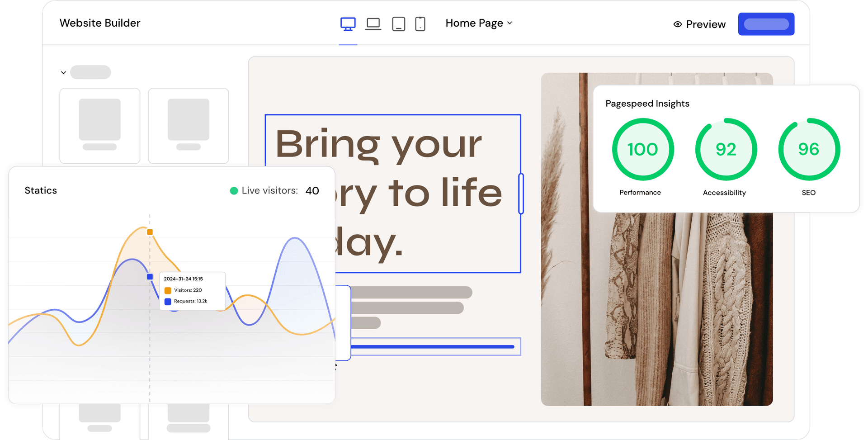Click the live visitors count 40
This screenshot has width=868, height=440.
coord(312,191)
